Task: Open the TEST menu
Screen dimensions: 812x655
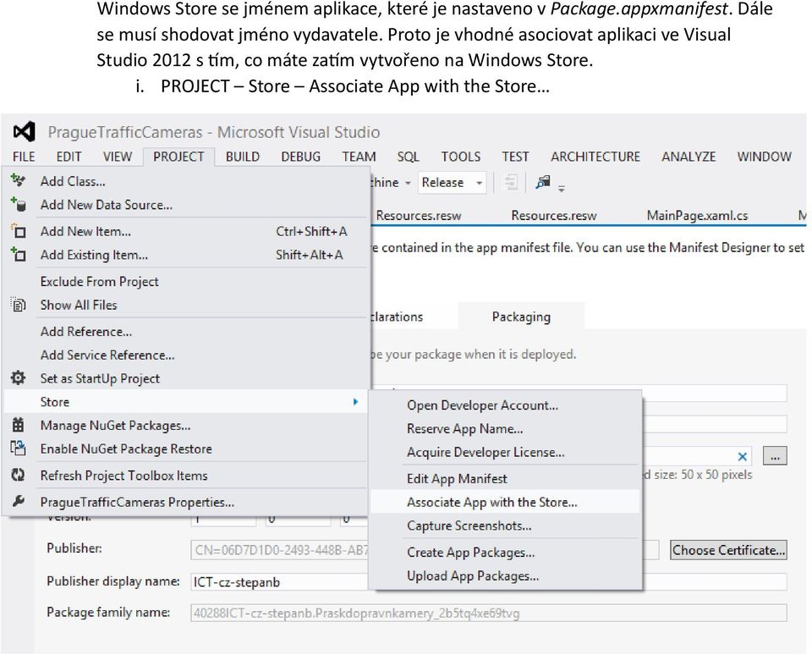Action: coord(515,157)
